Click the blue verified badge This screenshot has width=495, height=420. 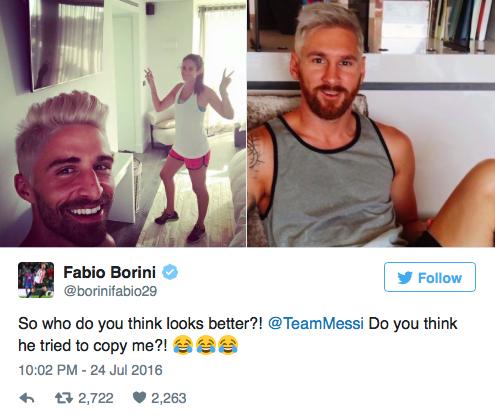(170, 272)
